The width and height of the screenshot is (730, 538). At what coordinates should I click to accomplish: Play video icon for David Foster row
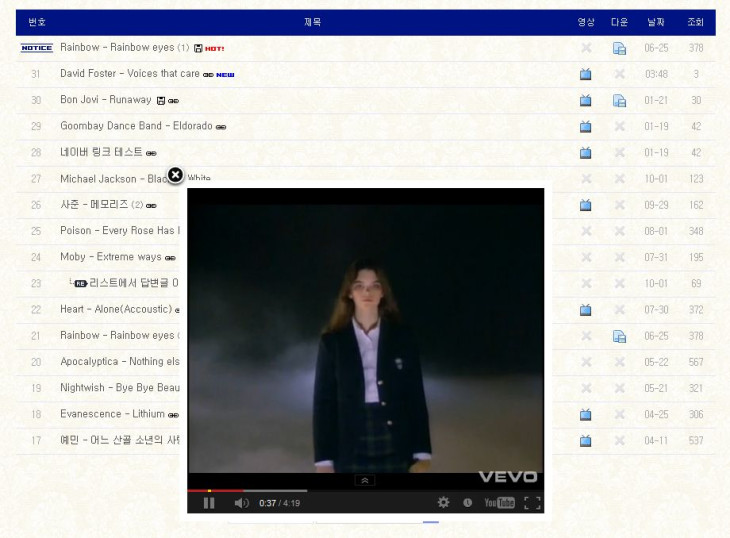tap(586, 74)
